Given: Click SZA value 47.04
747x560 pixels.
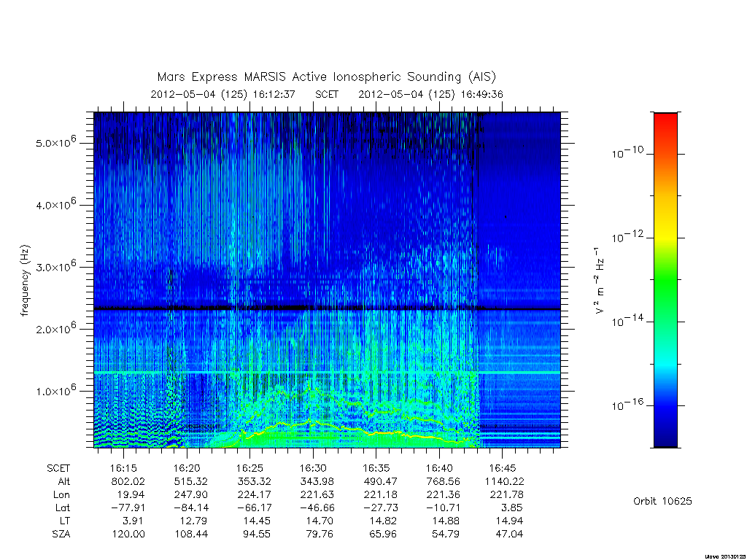Looking at the screenshot, I should (x=509, y=534).
